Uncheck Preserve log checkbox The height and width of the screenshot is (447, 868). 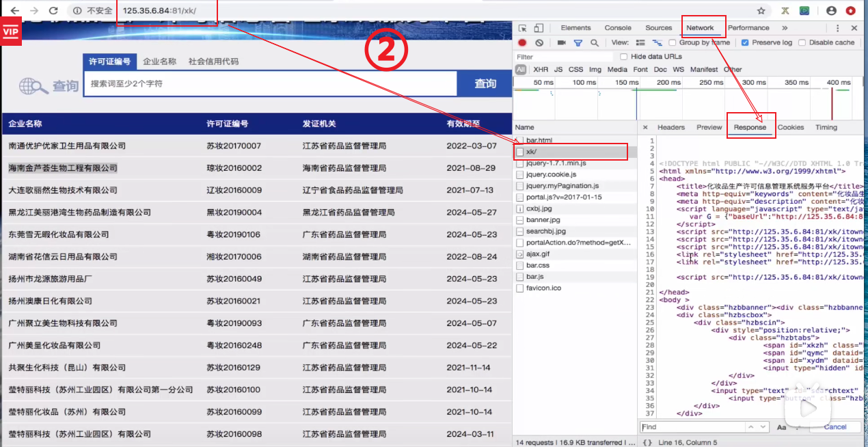point(745,42)
